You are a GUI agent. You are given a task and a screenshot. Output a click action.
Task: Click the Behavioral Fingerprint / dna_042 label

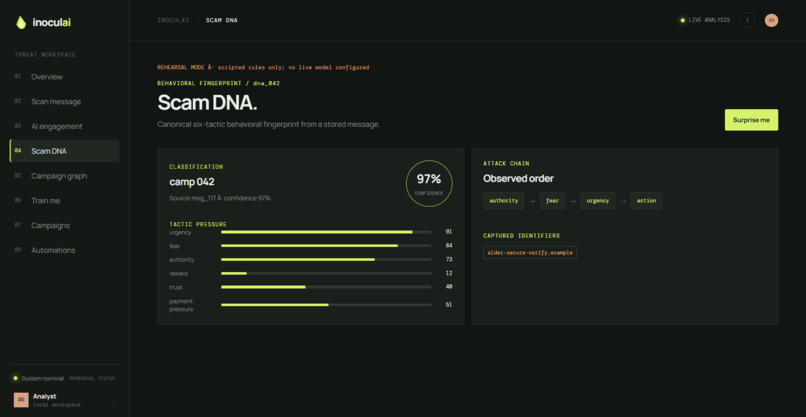tap(218, 83)
